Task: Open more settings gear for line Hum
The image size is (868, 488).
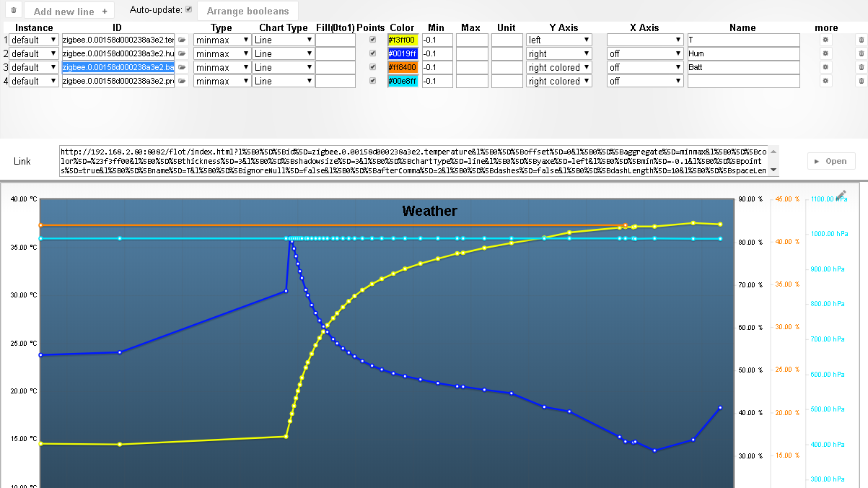Action: coord(826,53)
